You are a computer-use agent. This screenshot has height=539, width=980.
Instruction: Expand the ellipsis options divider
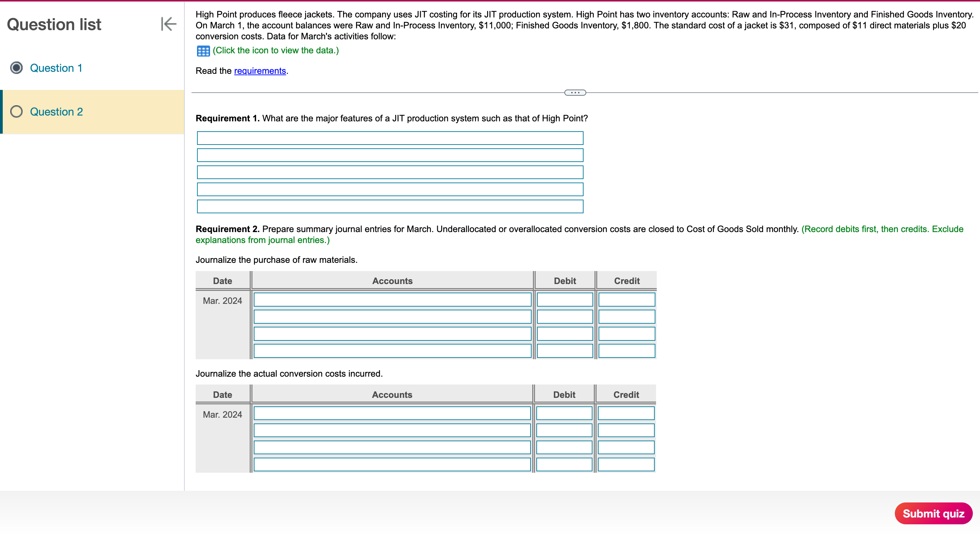575,92
